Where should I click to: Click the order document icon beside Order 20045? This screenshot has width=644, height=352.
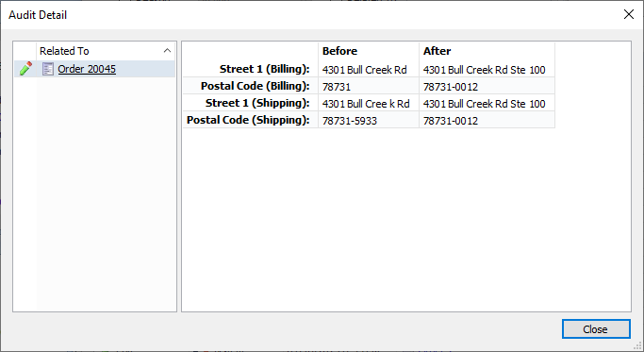point(48,69)
